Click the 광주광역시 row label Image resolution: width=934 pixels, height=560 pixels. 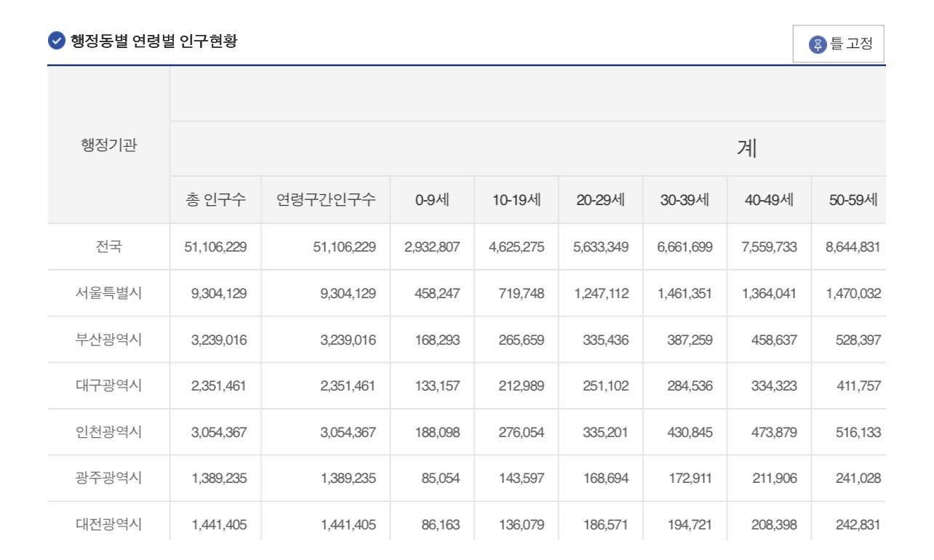(108, 479)
